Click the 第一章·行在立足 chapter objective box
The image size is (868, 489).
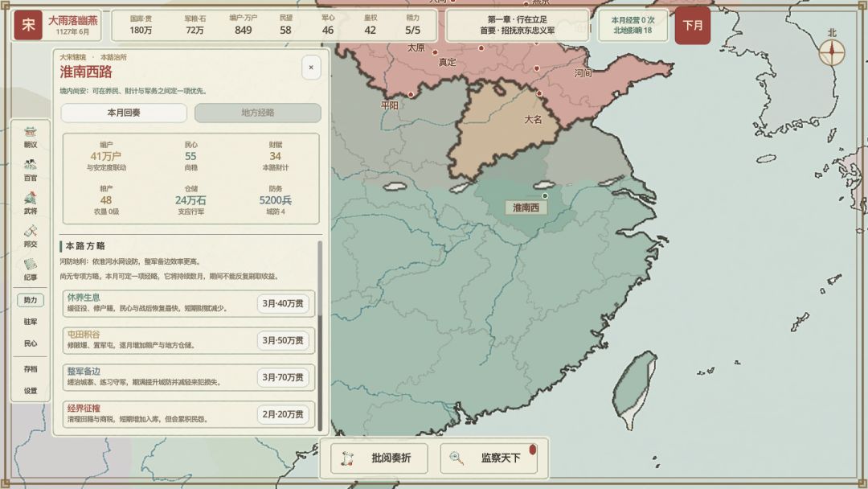tap(517, 26)
